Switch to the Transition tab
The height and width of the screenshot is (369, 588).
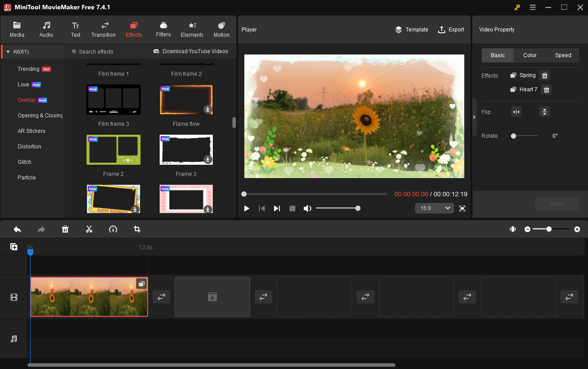point(103,30)
